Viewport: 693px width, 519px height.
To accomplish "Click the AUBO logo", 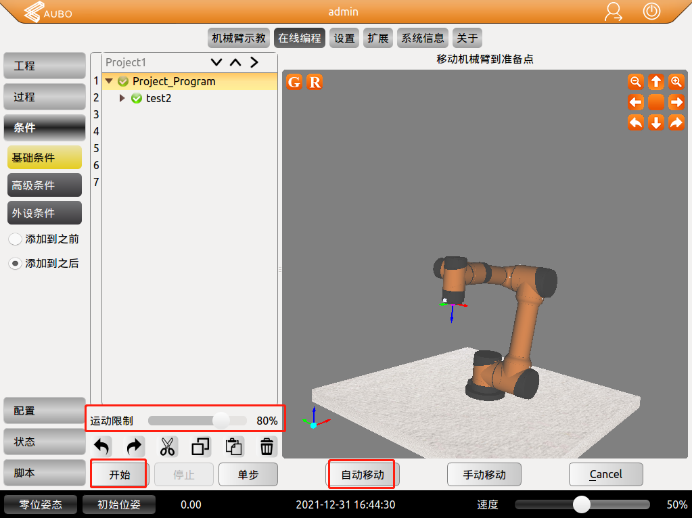I will pos(48,12).
